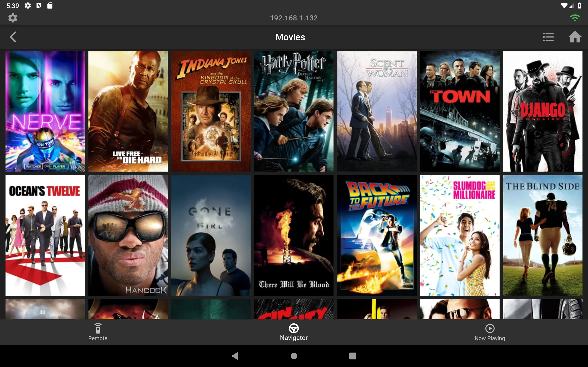Click the Now Playing button at bottom
Screen dimensions: 588x367
point(490,332)
